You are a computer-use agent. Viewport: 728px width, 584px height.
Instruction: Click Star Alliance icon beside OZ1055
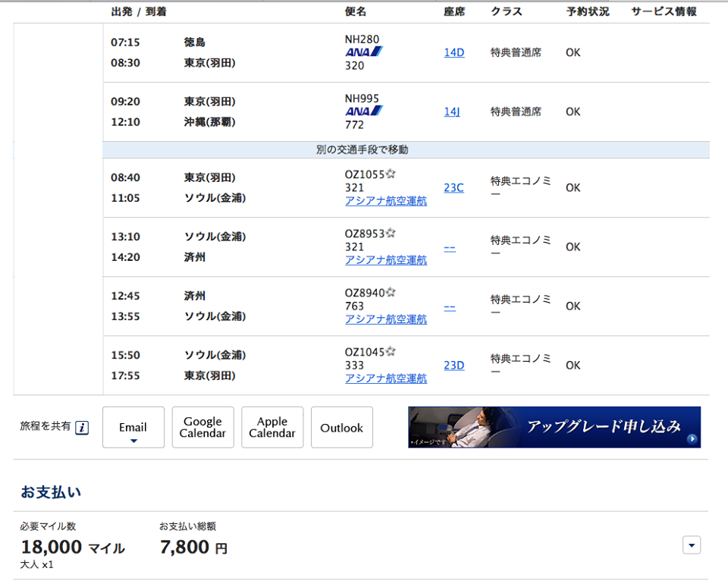click(391, 174)
